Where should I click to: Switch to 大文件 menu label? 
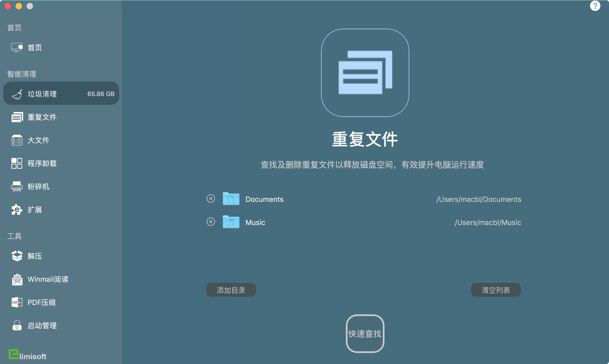pyautogui.click(x=38, y=140)
